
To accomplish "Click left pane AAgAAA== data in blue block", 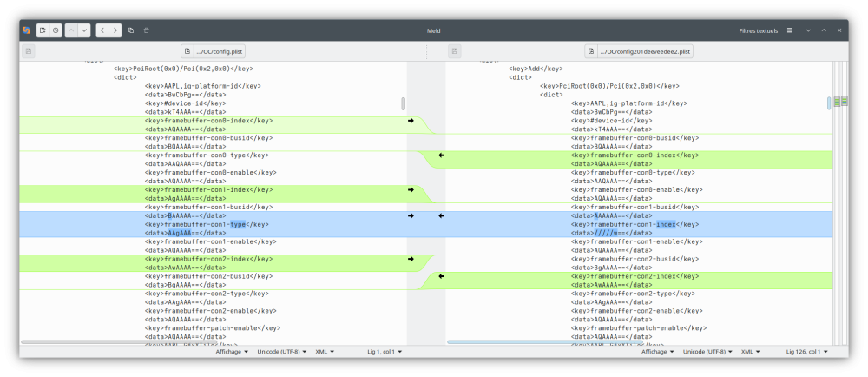I will (185, 233).
